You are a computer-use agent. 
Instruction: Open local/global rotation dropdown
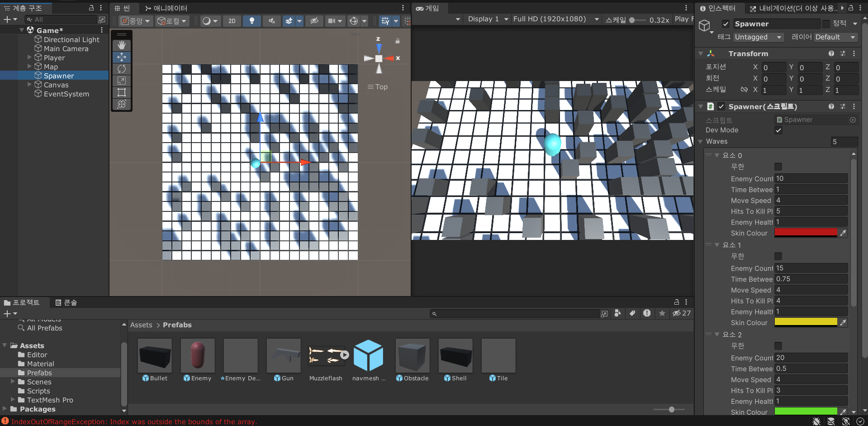[x=172, y=21]
